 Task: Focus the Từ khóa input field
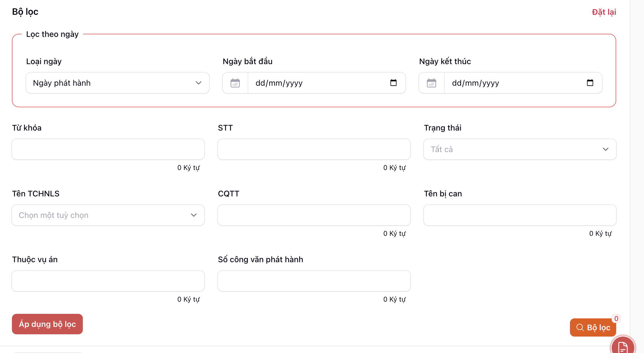click(x=108, y=149)
